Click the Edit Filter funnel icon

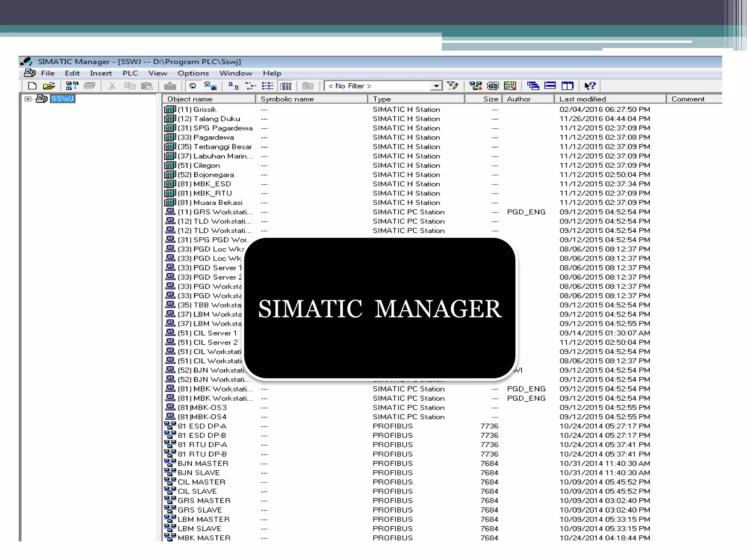pyautogui.click(x=452, y=86)
